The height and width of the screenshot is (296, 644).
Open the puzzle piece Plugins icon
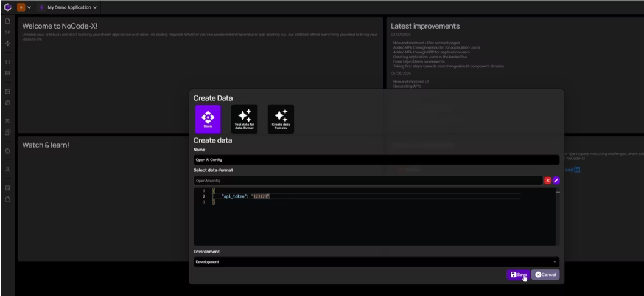click(x=7, y=151)
